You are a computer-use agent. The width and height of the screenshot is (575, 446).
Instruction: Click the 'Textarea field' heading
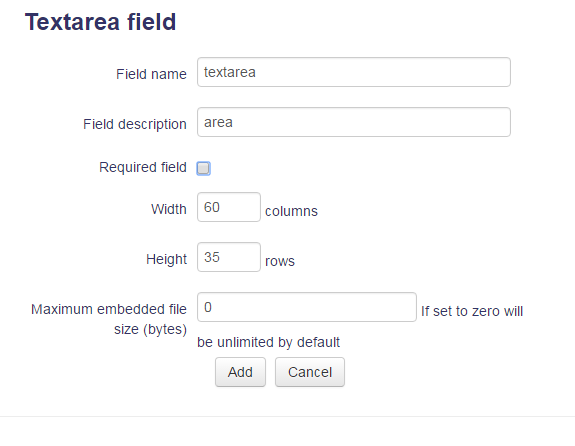point(100,22)
